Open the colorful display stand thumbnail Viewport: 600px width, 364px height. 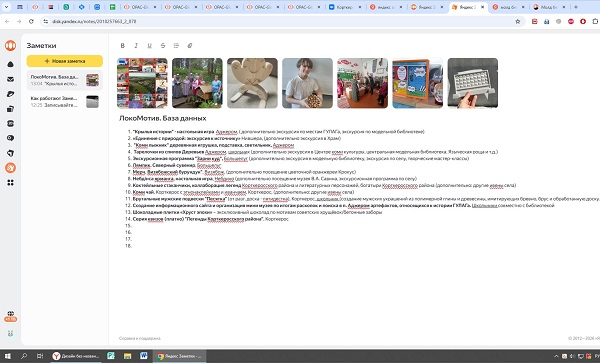(417, 83)
